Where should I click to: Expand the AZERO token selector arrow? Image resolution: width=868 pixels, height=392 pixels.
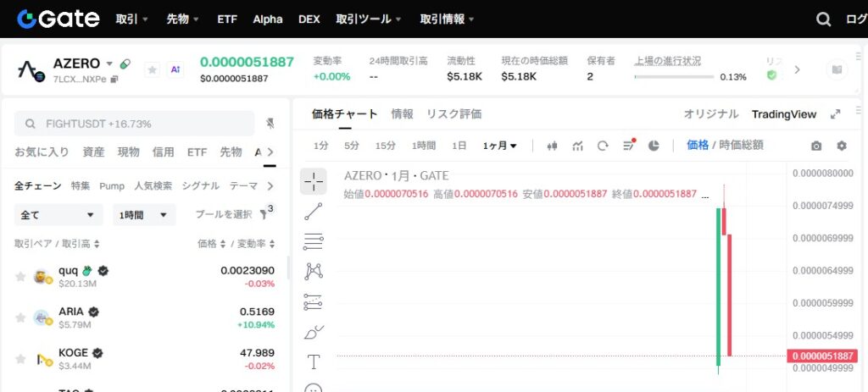pyautogui.click(x=109, y=63)
